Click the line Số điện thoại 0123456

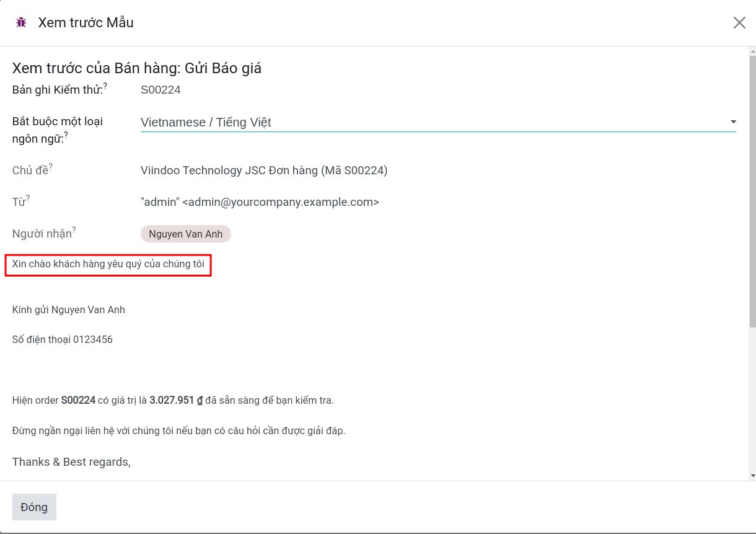pyautogui.click(x=63, y=339)
